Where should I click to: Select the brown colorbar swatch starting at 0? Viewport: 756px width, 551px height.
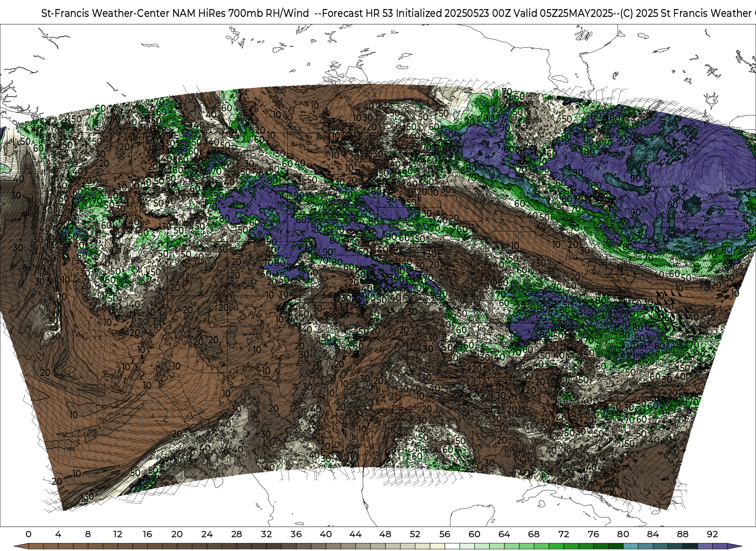[x=36, y=546]
